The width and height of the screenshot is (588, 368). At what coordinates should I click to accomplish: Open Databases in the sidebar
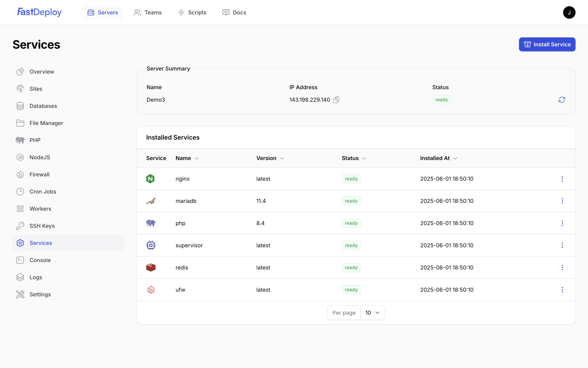point(68,106)
